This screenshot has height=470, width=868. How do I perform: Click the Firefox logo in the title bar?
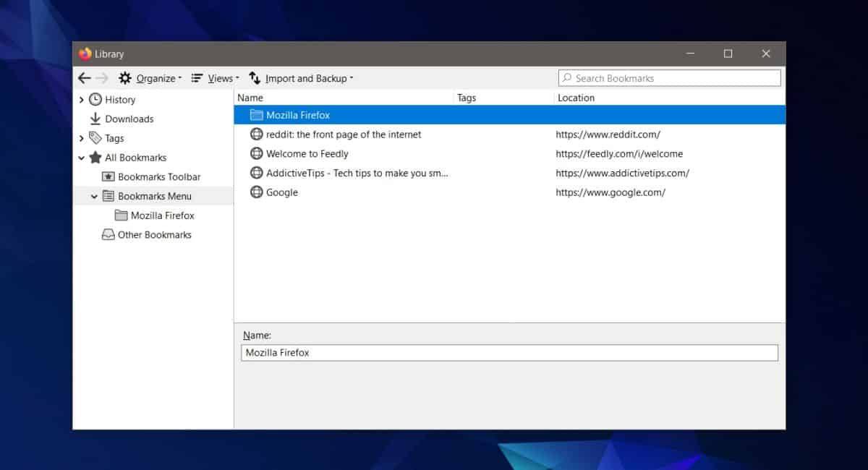(85, 54)
